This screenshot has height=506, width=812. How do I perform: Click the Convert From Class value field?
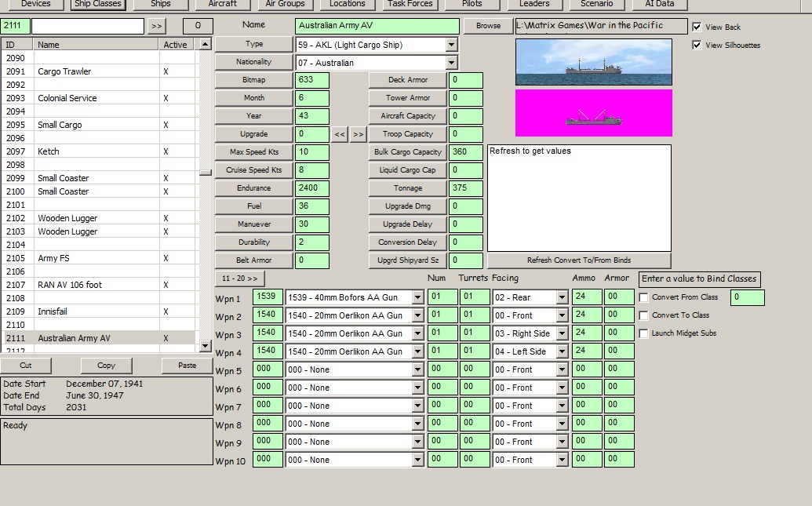[747, 297]
